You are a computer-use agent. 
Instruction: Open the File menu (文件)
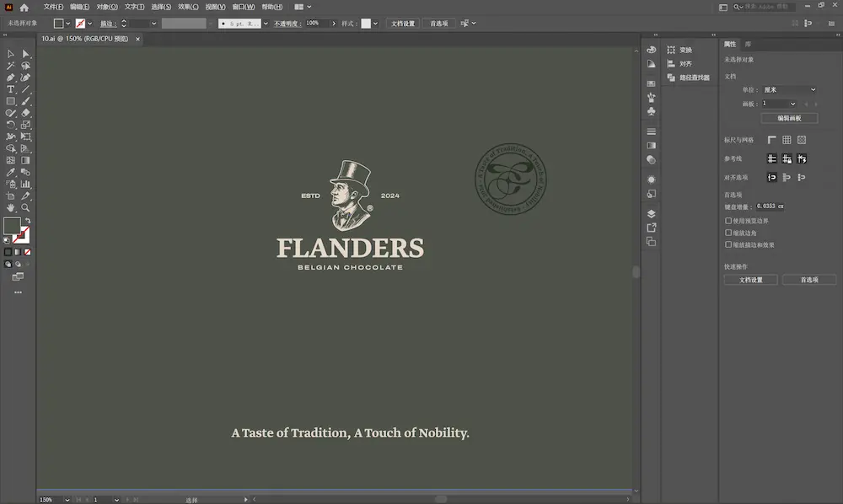(53, 7)
